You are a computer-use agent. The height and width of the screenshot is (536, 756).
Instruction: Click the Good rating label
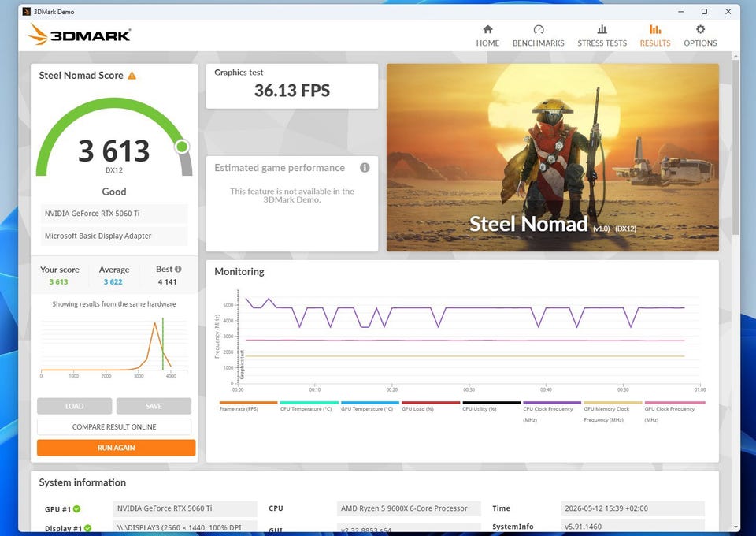pyautogui.click(x=113, y=192)
